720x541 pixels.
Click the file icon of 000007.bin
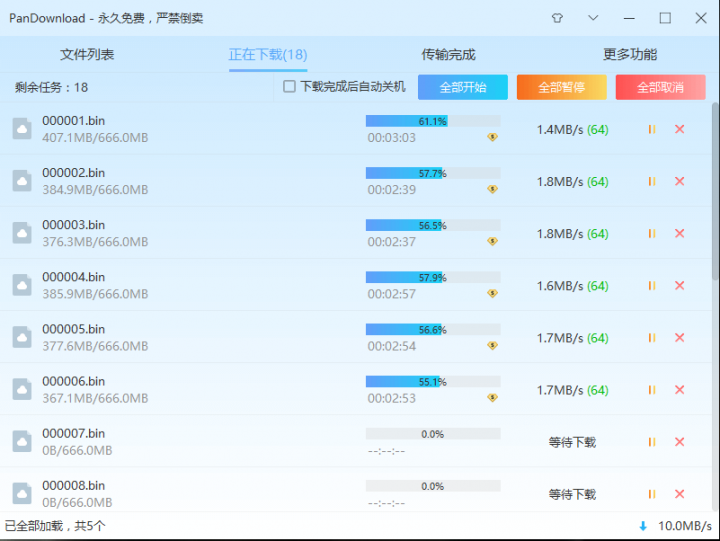pos(22,442)
